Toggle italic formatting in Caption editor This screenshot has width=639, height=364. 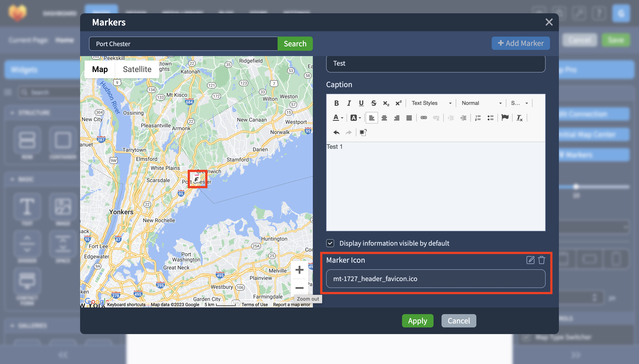tap(349, 103)
